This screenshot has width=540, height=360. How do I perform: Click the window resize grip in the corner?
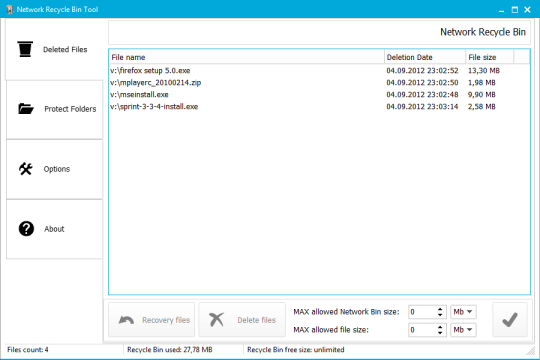[530, 350]
